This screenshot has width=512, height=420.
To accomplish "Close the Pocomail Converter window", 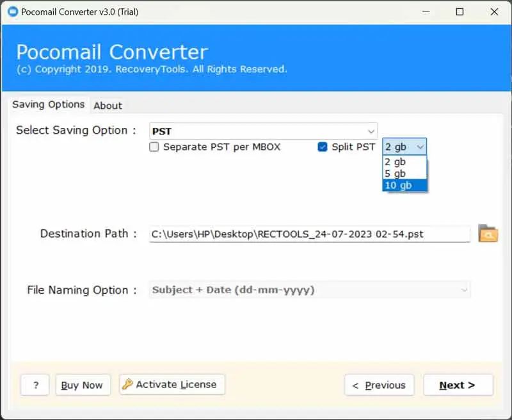I will (494, 12).
